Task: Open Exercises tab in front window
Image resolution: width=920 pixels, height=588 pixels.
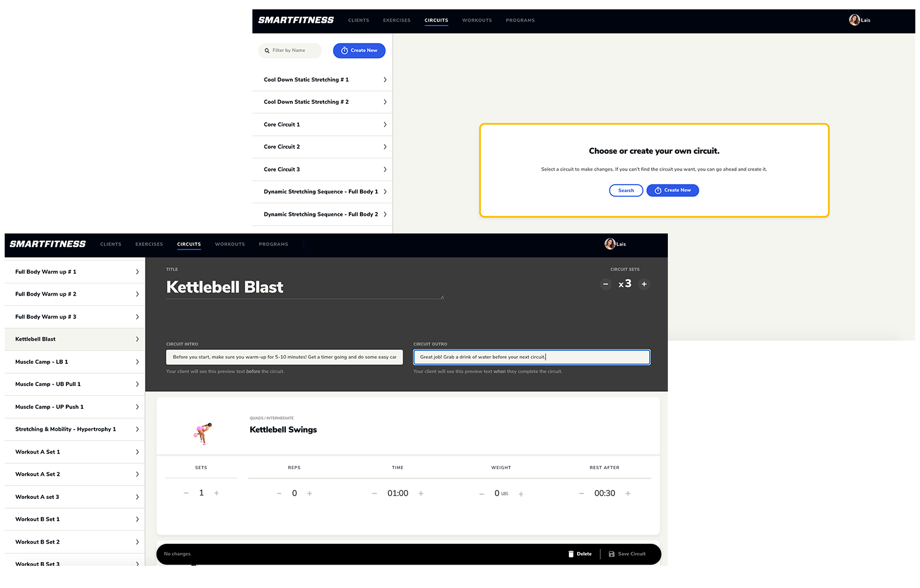Action: [149, 245]
